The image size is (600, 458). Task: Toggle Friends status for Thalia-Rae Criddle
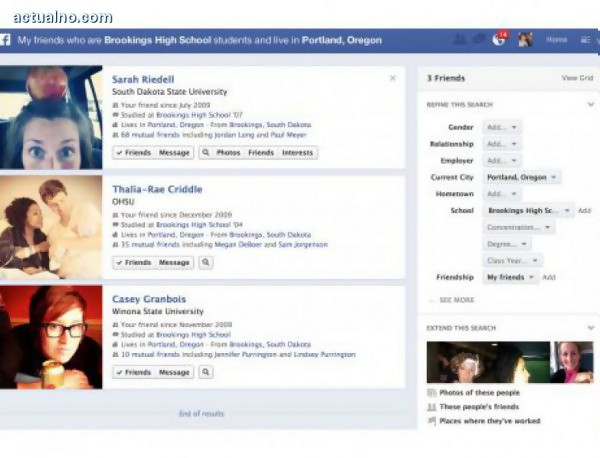coord(134,262)
